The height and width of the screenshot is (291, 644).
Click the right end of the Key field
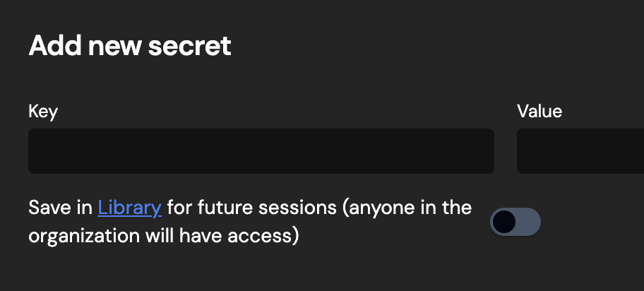[x=489, y=151]
